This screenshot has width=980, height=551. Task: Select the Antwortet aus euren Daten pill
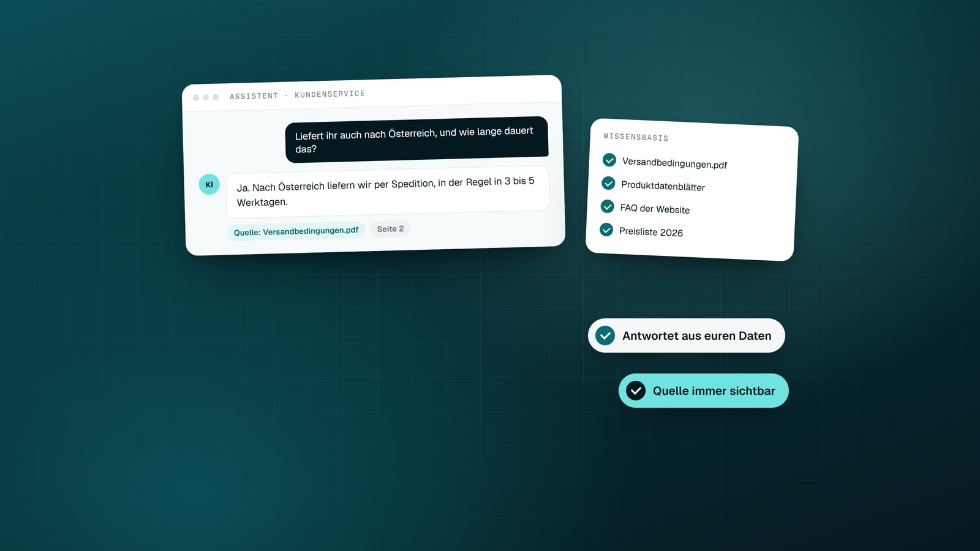(x=686, y=335)
